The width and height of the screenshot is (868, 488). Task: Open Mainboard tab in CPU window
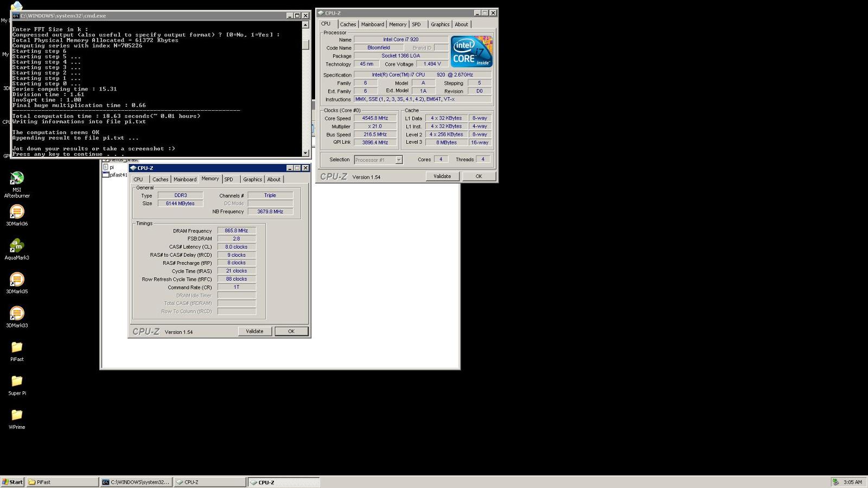pos(372,24)
